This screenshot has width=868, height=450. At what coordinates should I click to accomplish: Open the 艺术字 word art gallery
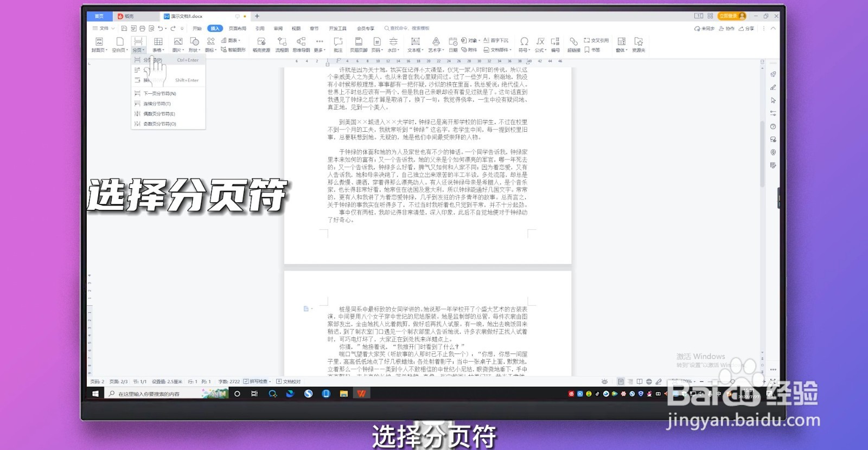pos(436,44)
